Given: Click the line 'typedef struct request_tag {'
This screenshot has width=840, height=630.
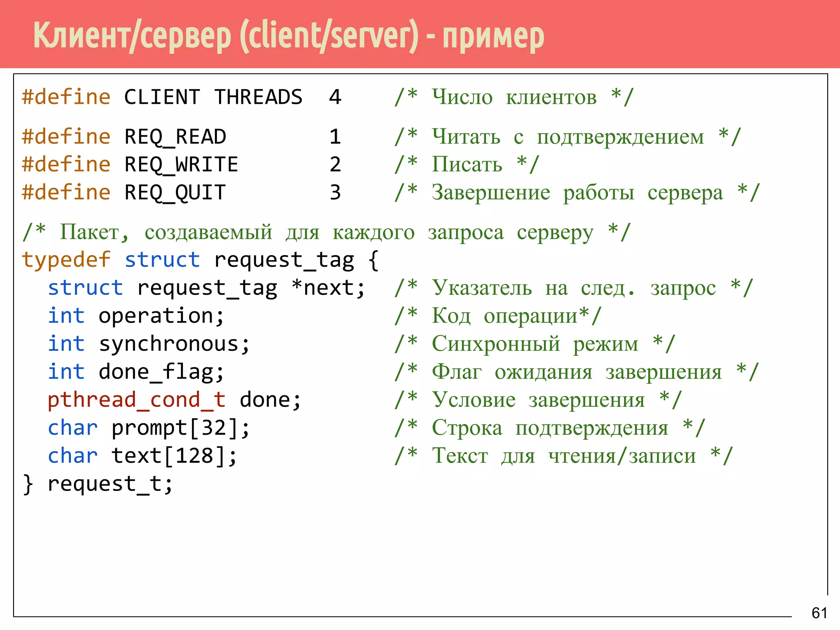Looking at the screenshot, I should tap(201, 260).
